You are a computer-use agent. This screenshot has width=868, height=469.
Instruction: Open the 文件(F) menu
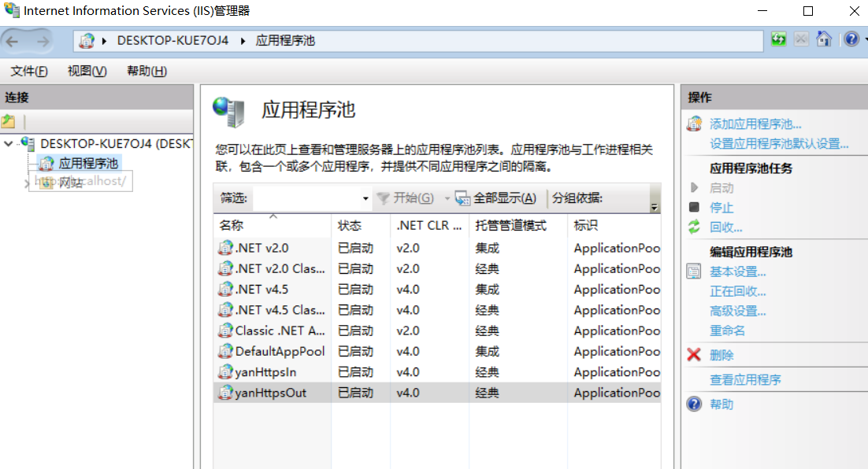pyautogui.click(x=29, y=71)
